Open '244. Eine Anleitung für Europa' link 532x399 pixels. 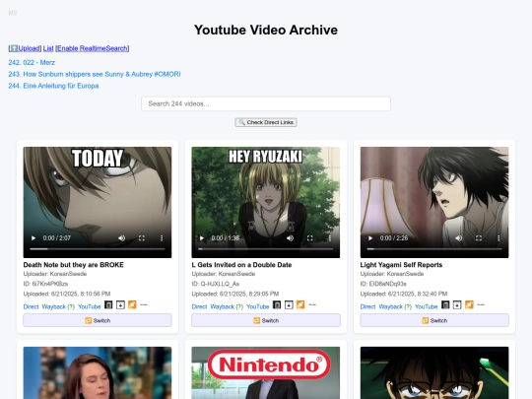tap(53, 86)
